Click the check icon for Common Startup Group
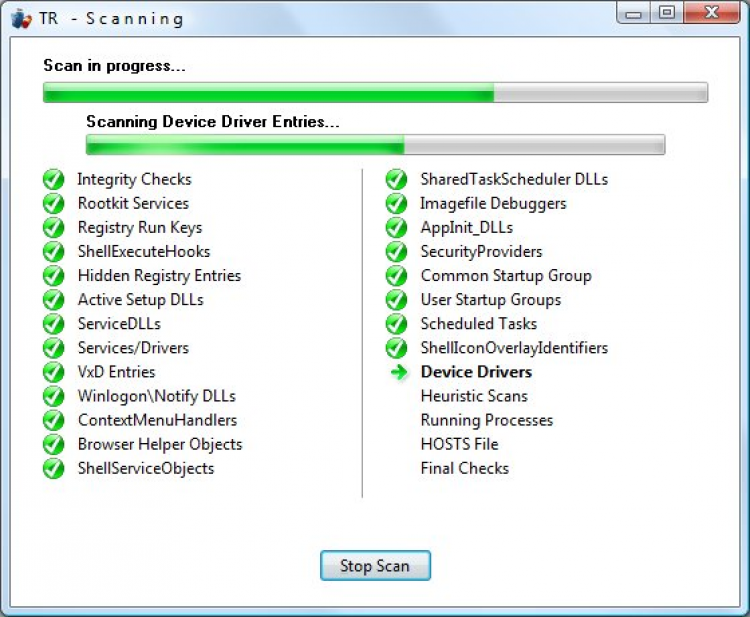Image resolution: width=750 pixels, height=617 pixels. point(397,275)
